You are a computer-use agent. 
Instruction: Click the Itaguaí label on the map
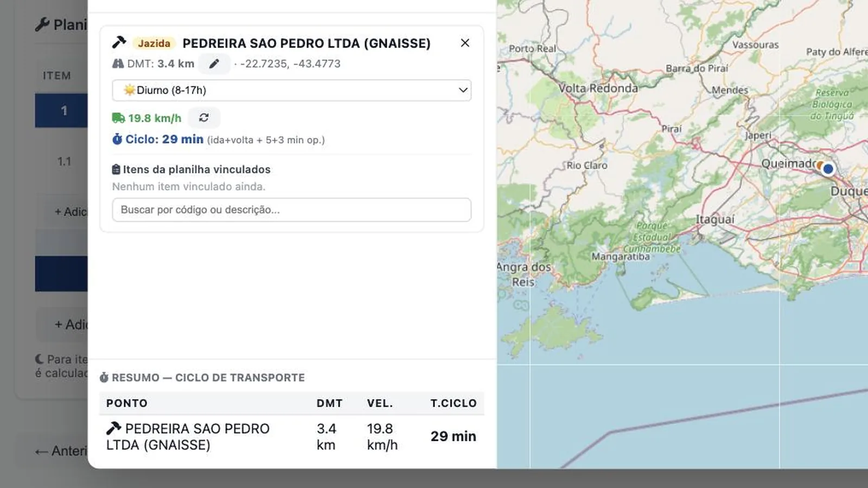click(715, 220)
